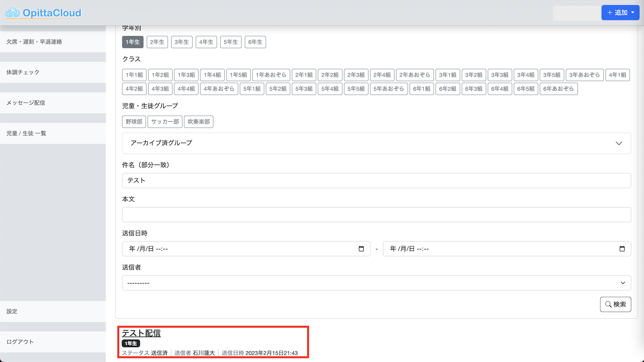Toggle the 5年生 grade filter

click(231, 42)
